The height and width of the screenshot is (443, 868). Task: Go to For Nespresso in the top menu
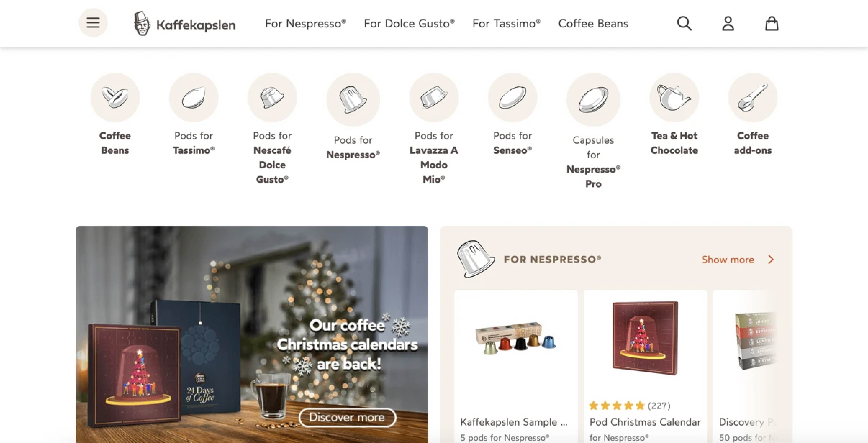[306, 24]
